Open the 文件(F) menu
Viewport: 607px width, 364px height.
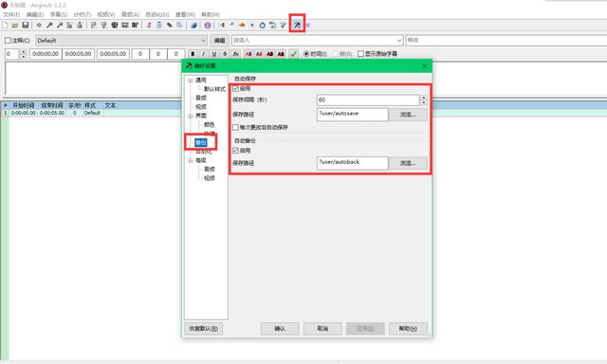(11, 14)
